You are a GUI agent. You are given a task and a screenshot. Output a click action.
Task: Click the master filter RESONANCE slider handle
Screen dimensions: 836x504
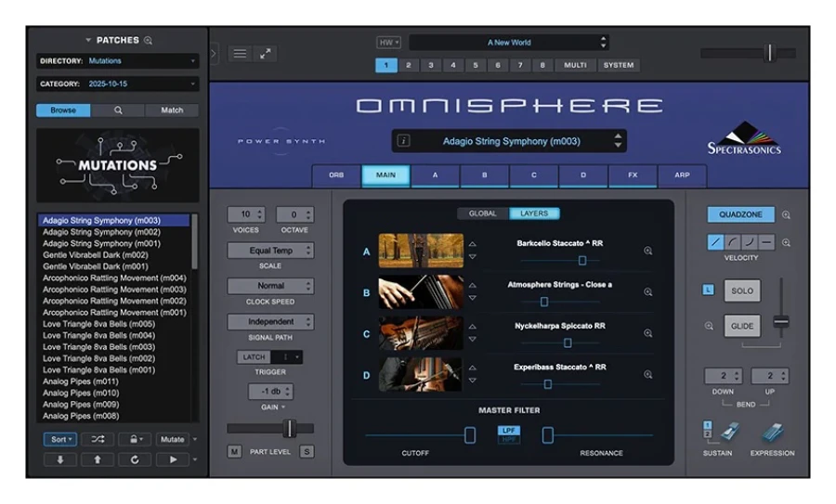547,435
